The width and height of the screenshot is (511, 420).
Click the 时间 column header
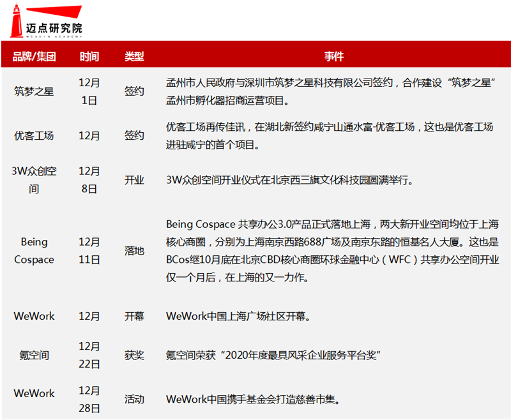(x=89, y=56)
